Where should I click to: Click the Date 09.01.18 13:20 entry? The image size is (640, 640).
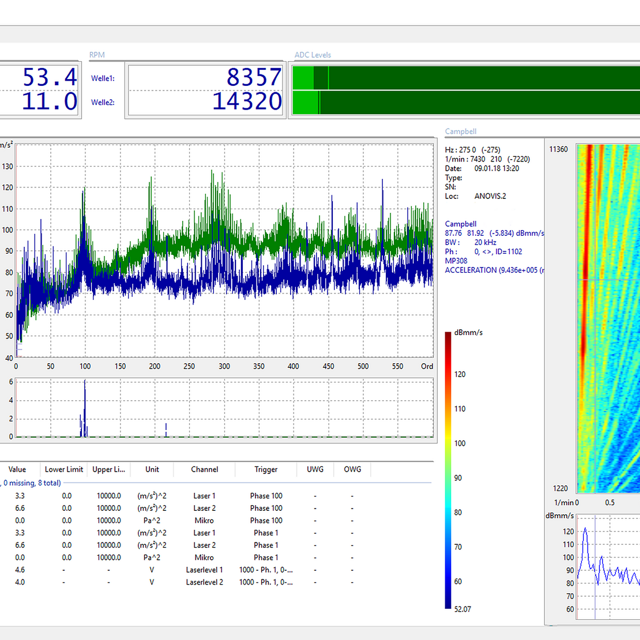(482, 169)
